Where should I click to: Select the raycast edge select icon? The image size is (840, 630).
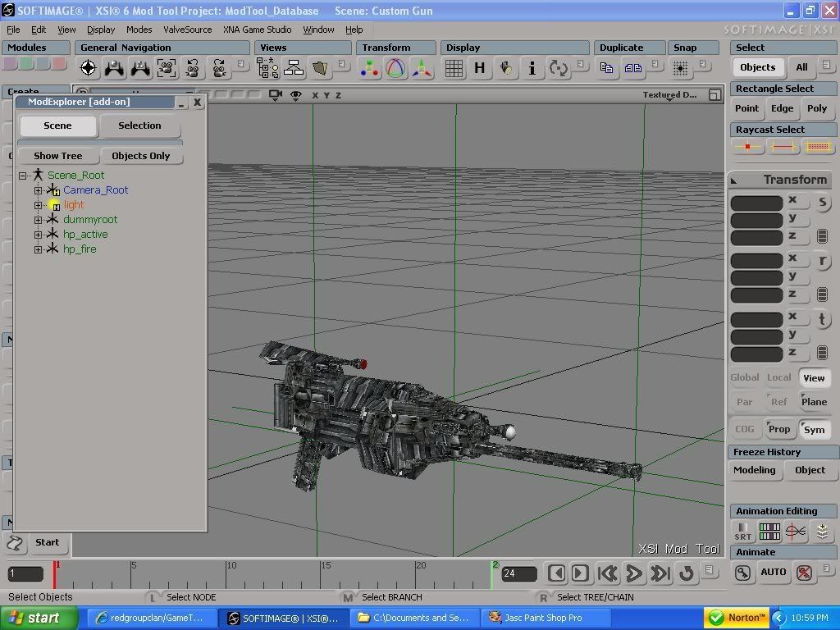pyautogui.click(x=783, y=146)
